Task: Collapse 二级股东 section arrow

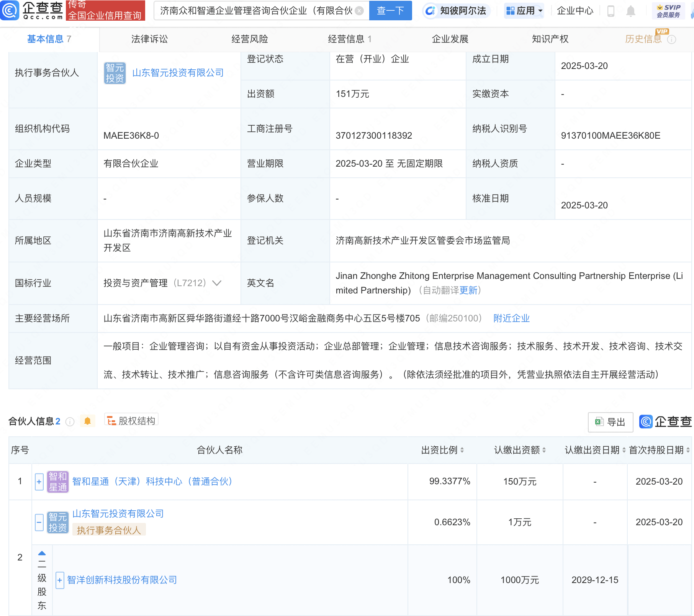Action: [x=42, y=553]
